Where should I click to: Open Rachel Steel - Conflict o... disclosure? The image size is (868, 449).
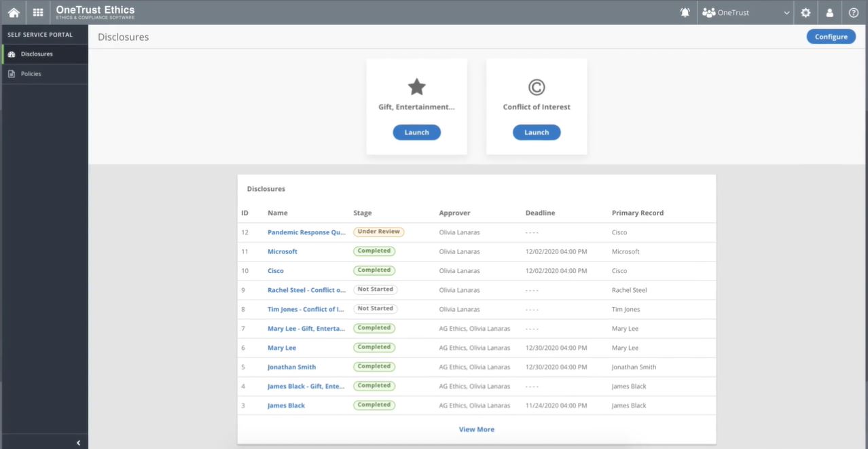pyautogui.click(x=306, y=290)
